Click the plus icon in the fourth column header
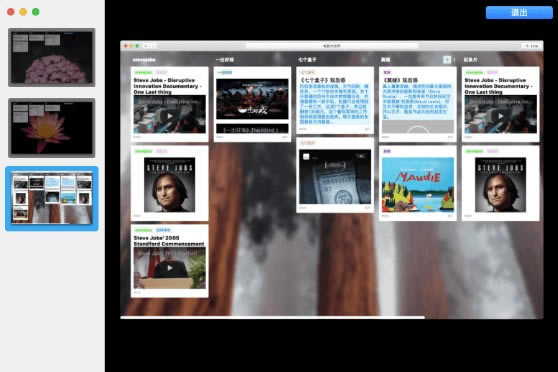 (x=447, y=59)
